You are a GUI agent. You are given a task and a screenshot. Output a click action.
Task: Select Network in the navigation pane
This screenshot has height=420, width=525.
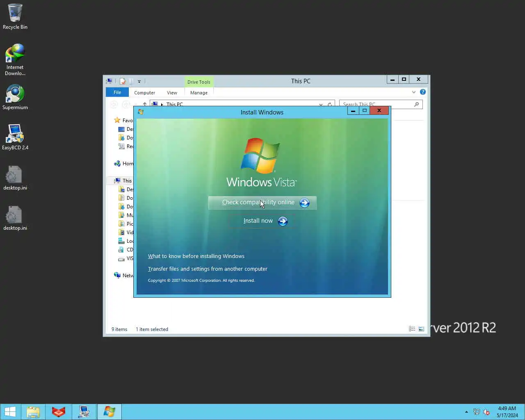coord(123,276)
